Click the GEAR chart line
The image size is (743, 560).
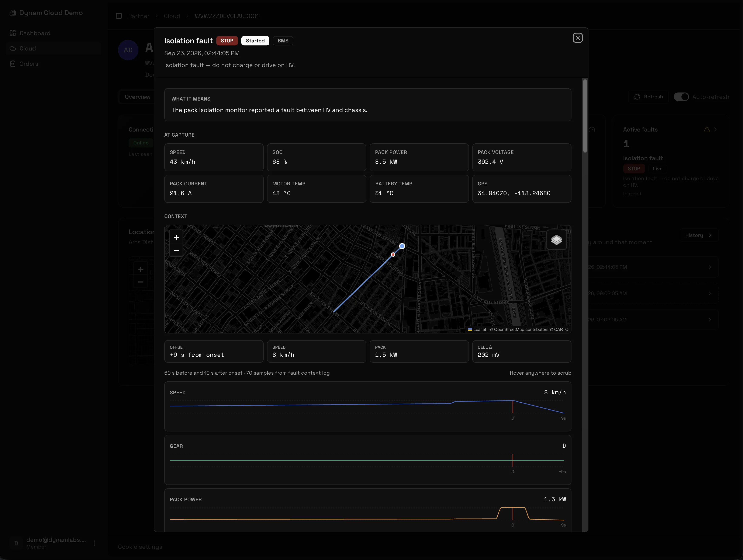click(367, 460)
